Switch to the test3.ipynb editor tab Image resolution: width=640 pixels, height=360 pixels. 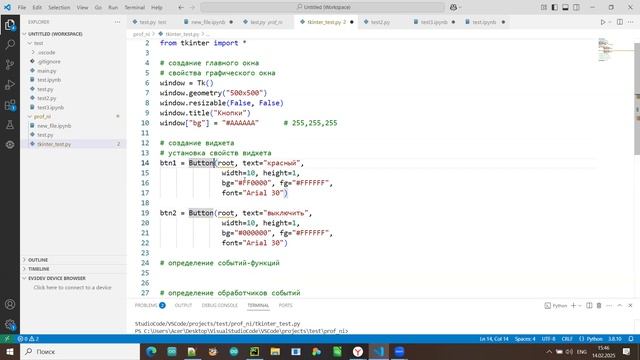[434, 22]
